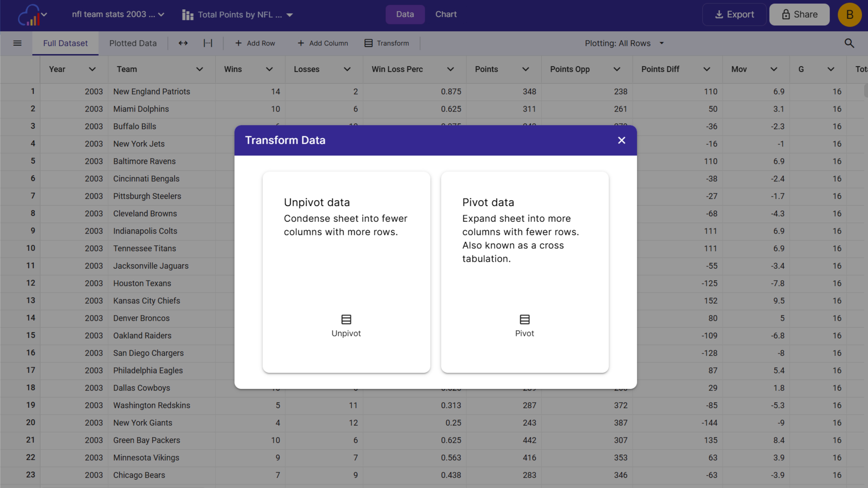
Task: Click the user avatar B
Action: [x=850, y=14]
